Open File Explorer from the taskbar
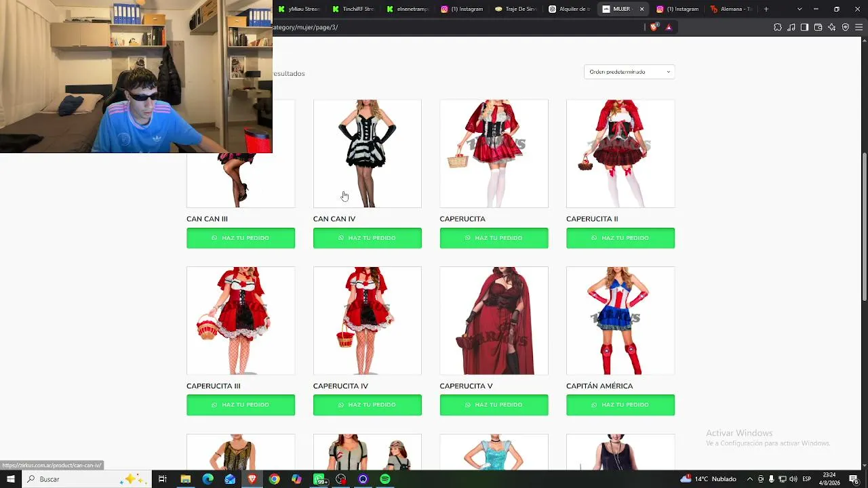Screen dimensions: 868x488 click(185, 479)
